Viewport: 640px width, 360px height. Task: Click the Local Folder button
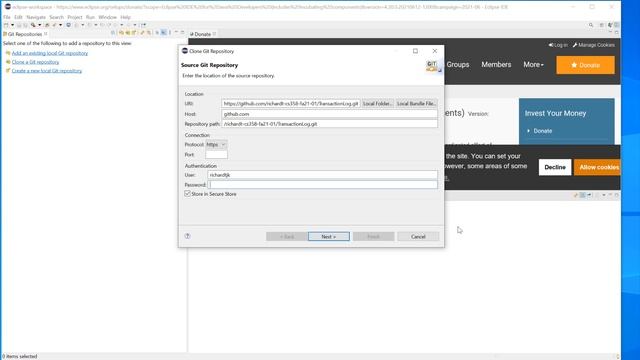378,104
